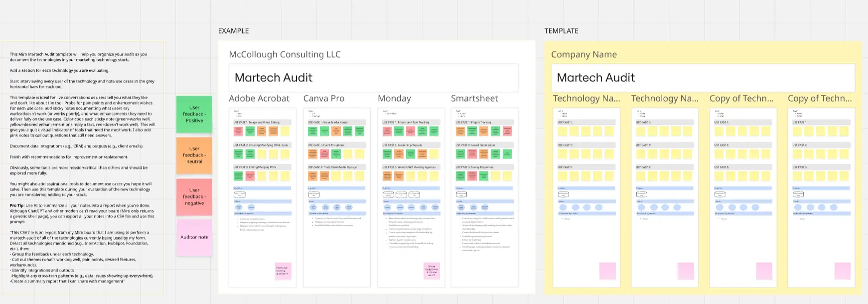
Task: Select the Company Name heading in template
Action: click(x=583, y=55)
